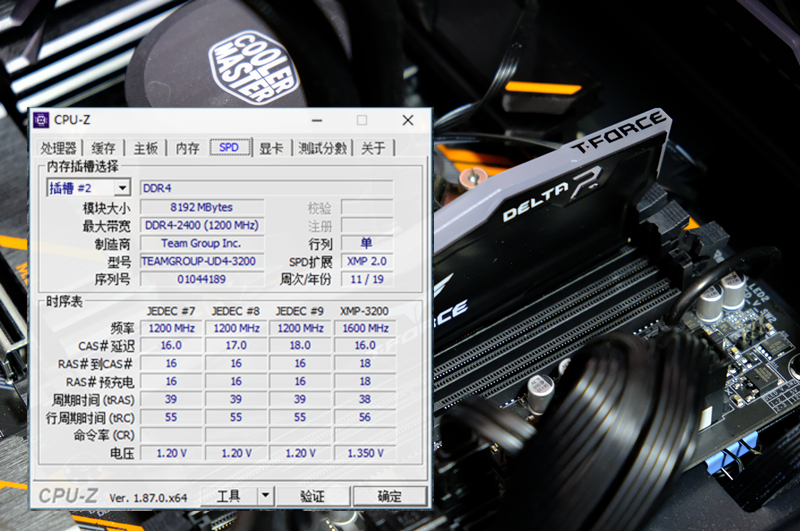Expand the 插槽 #2 slot dropdown
This screenshot has height=531, width=800.
point(122,188)
